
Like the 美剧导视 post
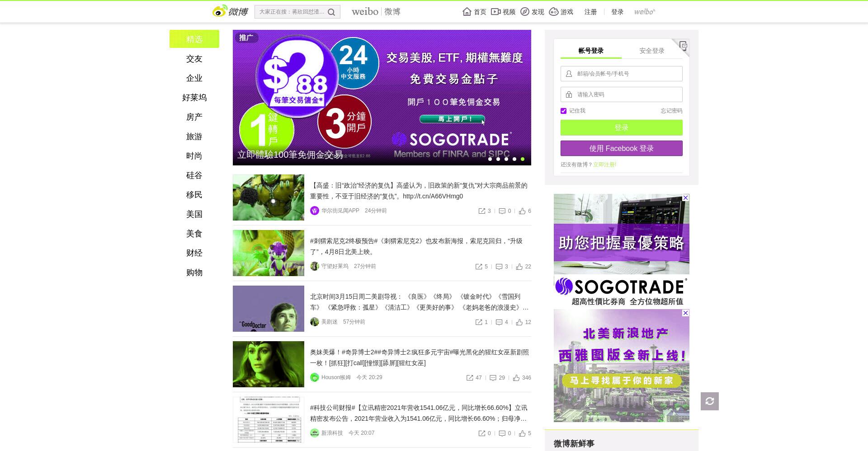click(519, 322)
